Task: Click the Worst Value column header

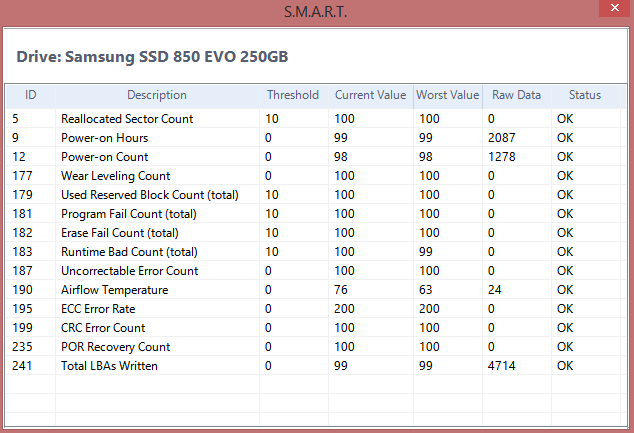Action: [x=448, y=95]
